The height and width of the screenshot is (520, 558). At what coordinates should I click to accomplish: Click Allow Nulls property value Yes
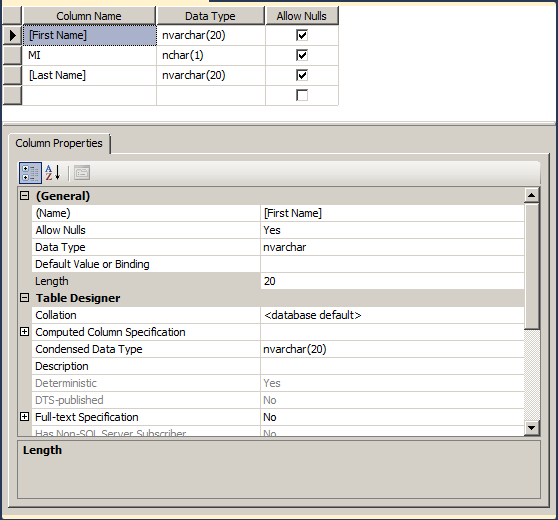pyautogui.click(x=392, y=230)
